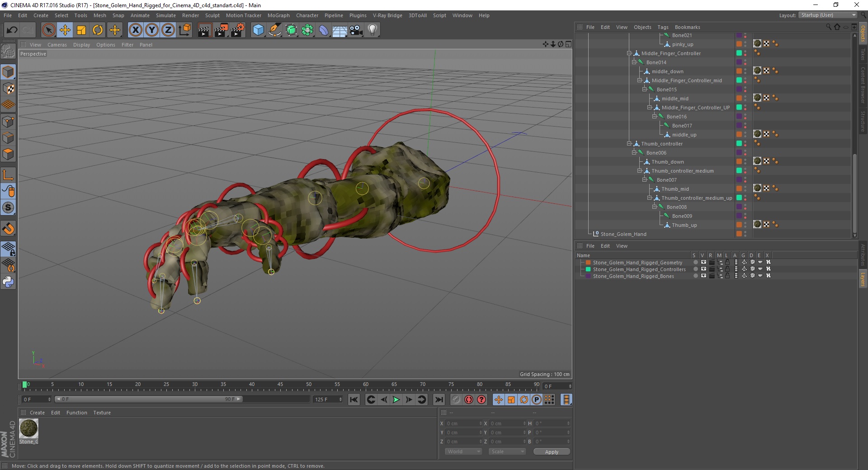Open the Character menu
This screenshot has width=868, height=470.
pyautogui.click(x=307, y=15)
